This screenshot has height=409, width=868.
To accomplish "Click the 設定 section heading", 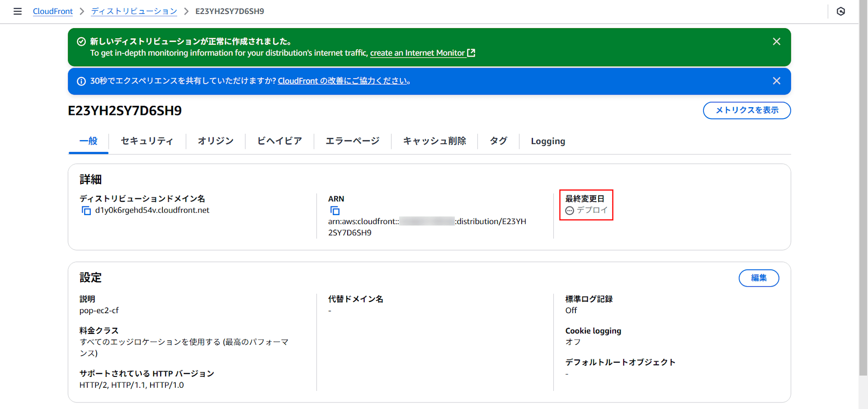I will coord(90,278).
